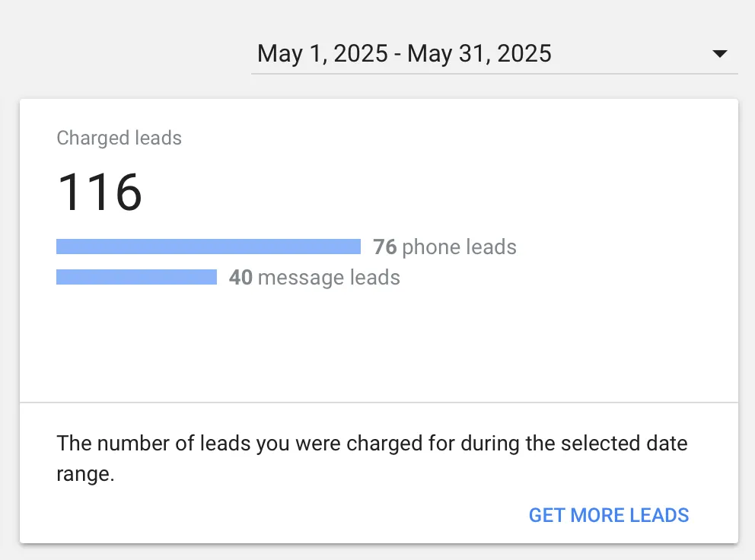Expand the date selector to change months
Viewport: 755px width, 560px height.
click(718, 53)
